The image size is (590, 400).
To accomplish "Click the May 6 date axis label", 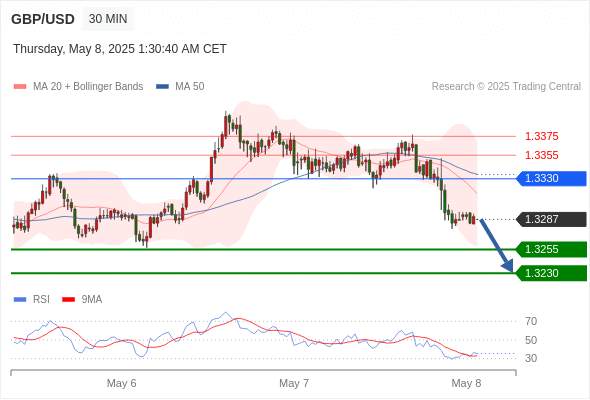I will click(122, 383).
